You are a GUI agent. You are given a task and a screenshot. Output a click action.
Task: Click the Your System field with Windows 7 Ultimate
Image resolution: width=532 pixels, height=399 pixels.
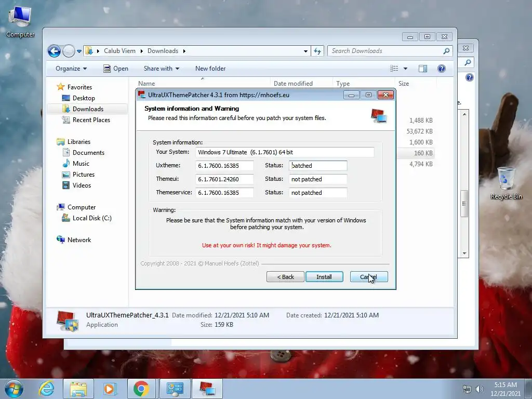click(x=285, y=152)
